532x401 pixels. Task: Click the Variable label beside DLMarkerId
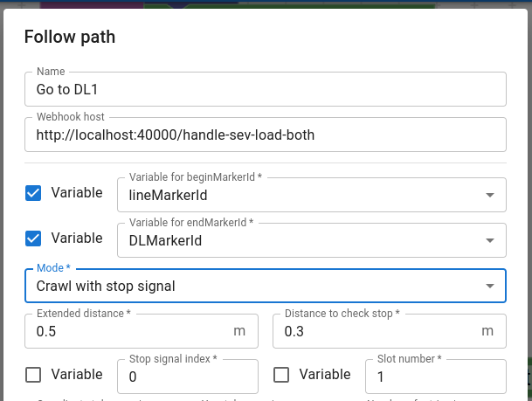pyautogui.click(x=77, y=239)
